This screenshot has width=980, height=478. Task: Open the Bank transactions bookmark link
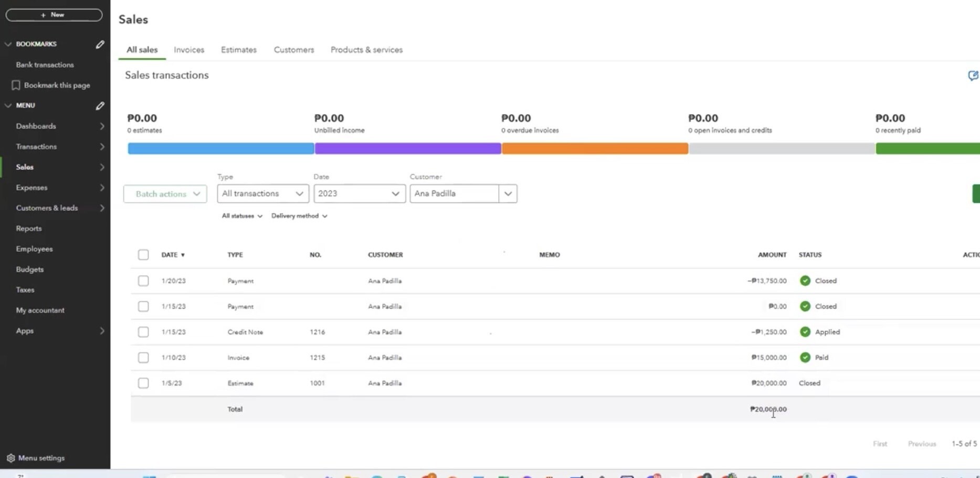click(45, 65)
